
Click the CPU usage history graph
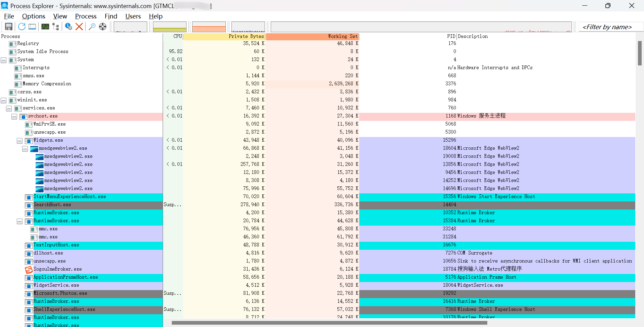point(130,27)
